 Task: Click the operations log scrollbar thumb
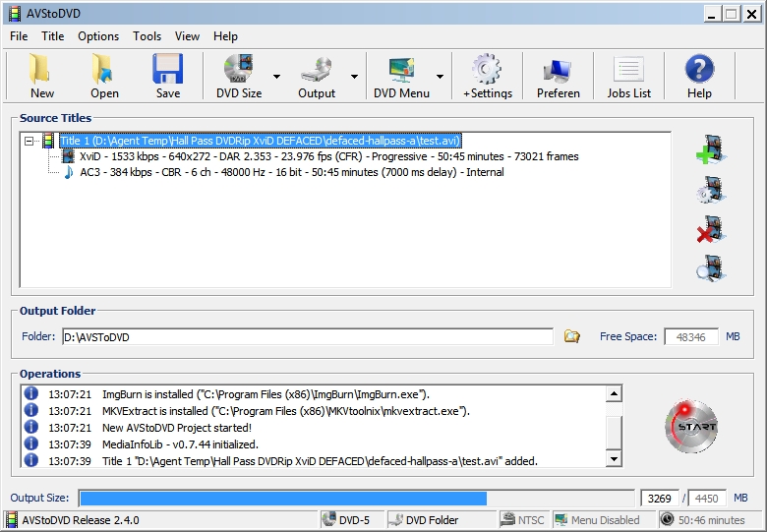tap(614, 433)
